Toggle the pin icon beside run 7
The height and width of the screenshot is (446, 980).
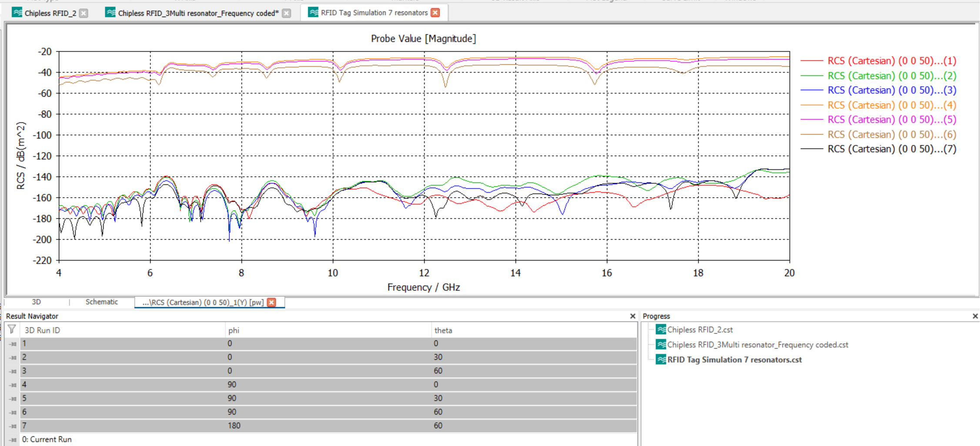coord(13,426)
